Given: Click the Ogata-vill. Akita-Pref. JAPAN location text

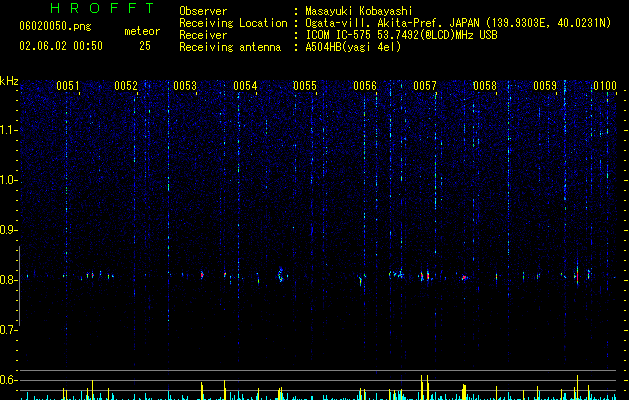Looking at the screenshot, I should tap(458, 23).
